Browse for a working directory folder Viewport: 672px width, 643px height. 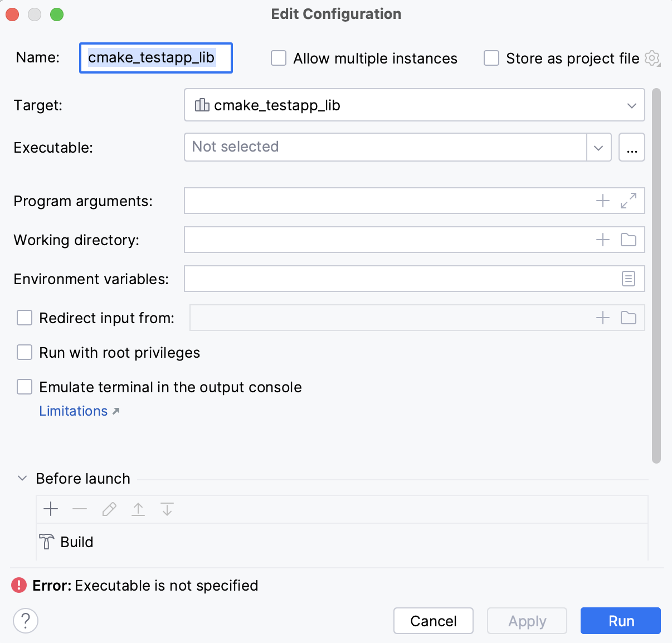629,240
